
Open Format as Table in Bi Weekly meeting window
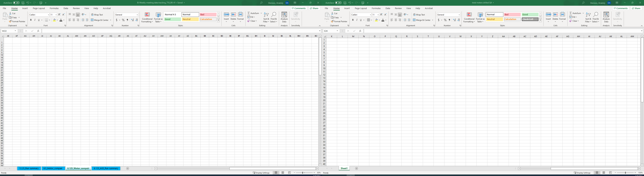(158, 17)
